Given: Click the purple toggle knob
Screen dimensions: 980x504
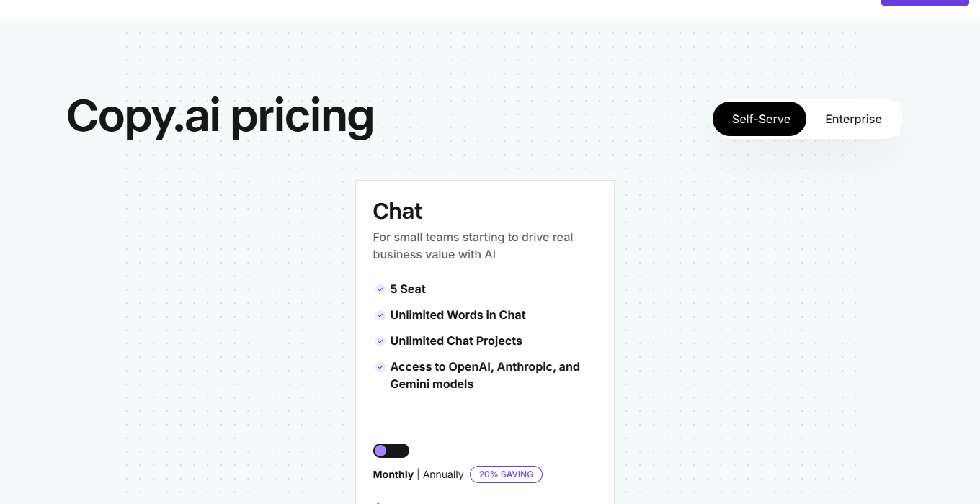Looking at the screenshot, I should tap(380, 450).
